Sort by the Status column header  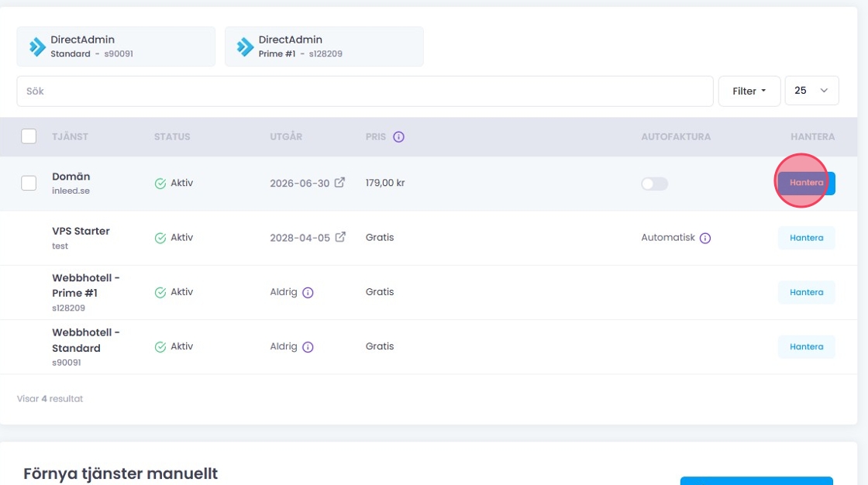[x=171, y=137]
